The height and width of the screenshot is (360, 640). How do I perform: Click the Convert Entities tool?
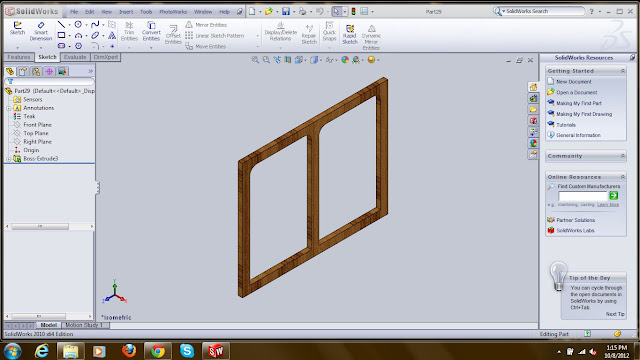pyautogui.click(x=151, y=31)
